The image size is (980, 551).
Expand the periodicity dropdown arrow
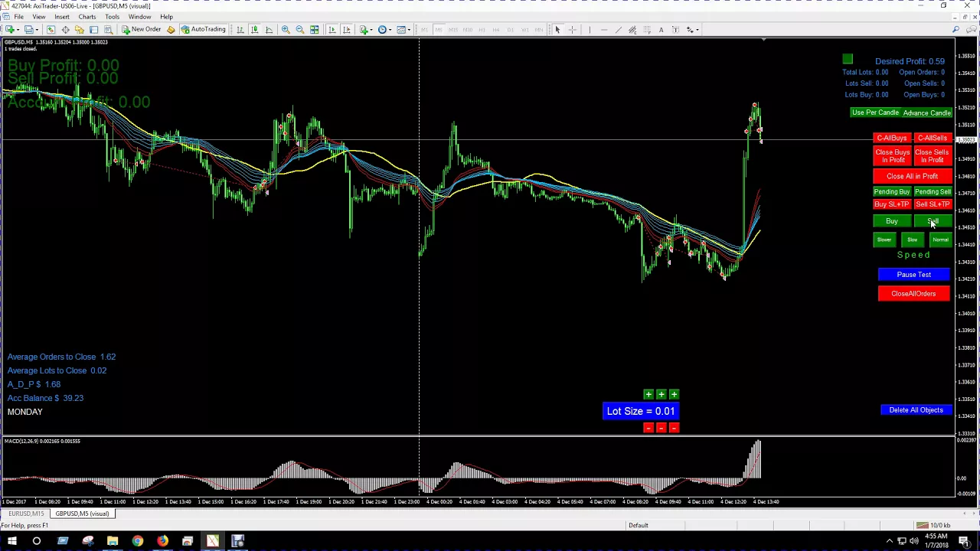(390, 30)
